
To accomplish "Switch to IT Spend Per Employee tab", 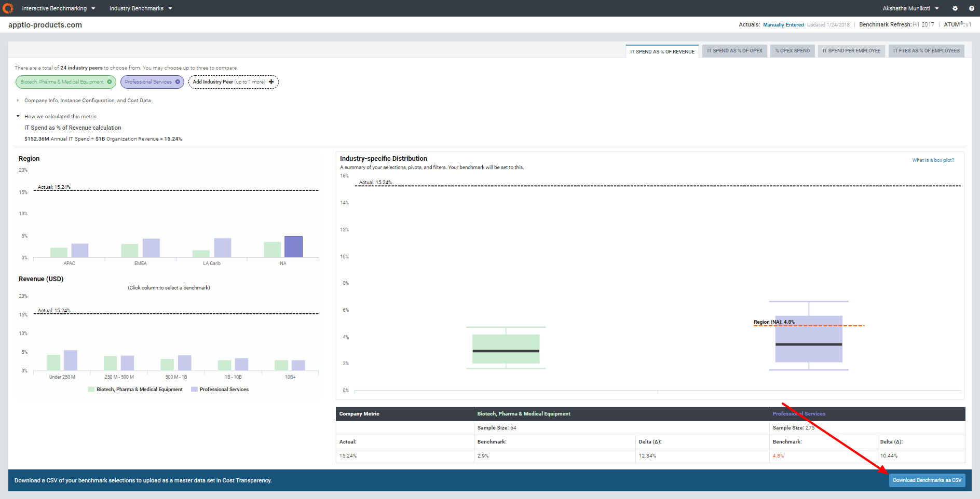I will [851, 51].
